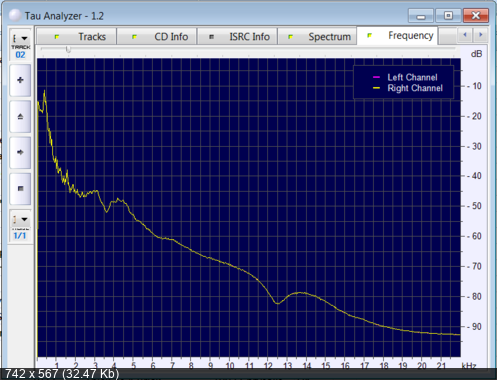497x380 pixels.
Task: Switch to the CD Info tab
Action: [157, 36]
